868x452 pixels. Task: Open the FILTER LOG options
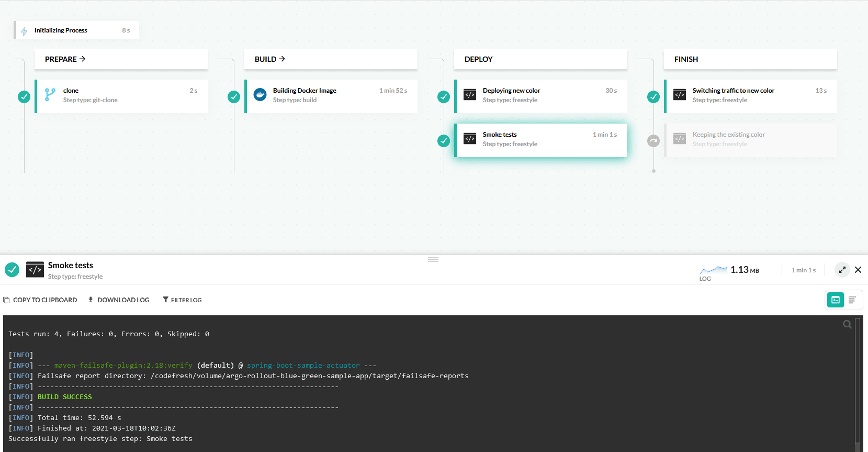tap(182, 300)
